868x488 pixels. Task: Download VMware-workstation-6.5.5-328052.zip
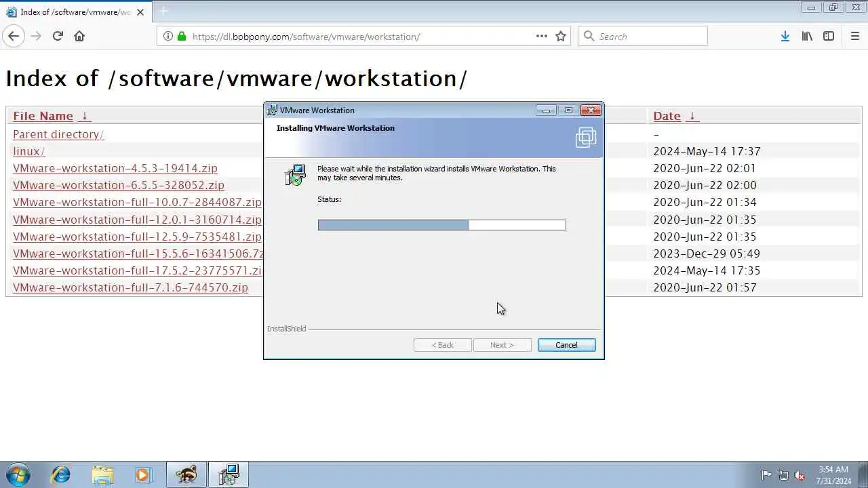click(119, 185)
